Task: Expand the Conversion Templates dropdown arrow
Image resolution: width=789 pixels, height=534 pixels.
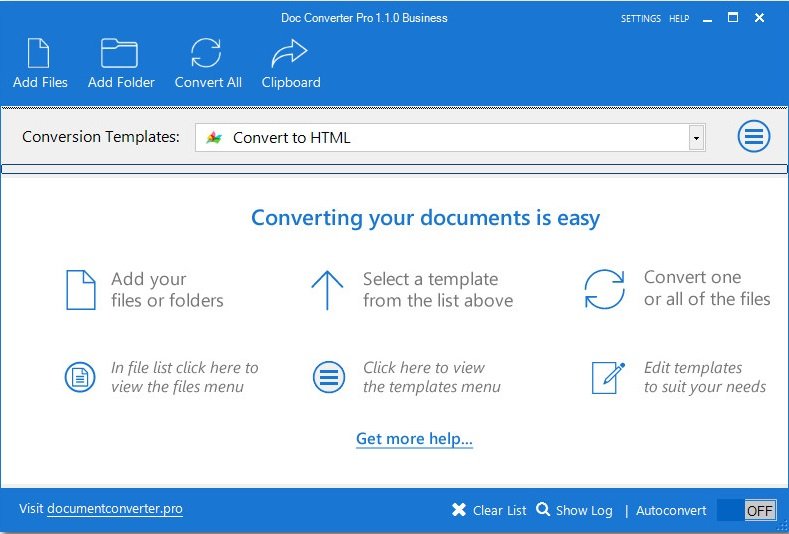Action: tap(696, 138)
